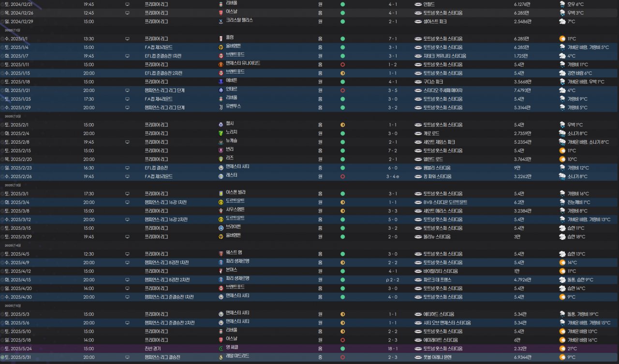Open the 3 - 5 result against 인테르

click(x=393, y=90)
